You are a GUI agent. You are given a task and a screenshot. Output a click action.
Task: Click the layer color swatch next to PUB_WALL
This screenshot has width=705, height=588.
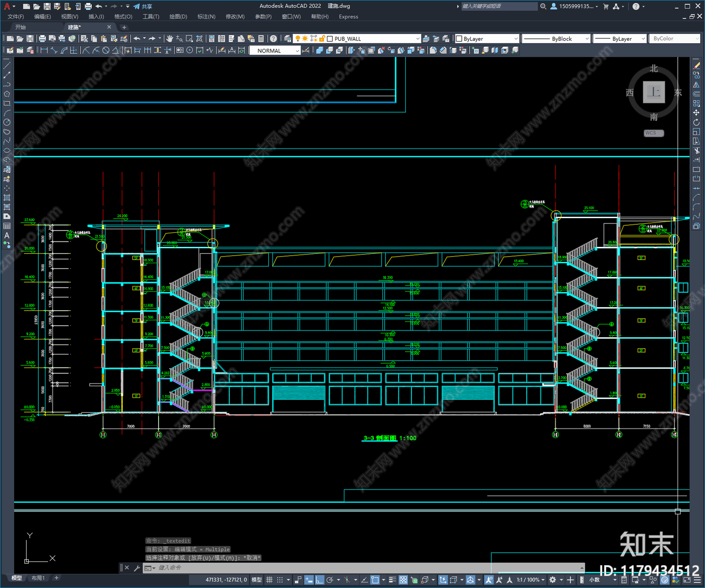(330, 39)
